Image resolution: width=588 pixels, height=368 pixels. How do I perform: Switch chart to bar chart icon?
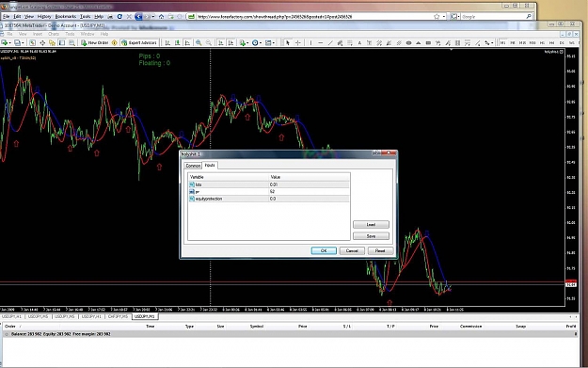tap(167, 42)
